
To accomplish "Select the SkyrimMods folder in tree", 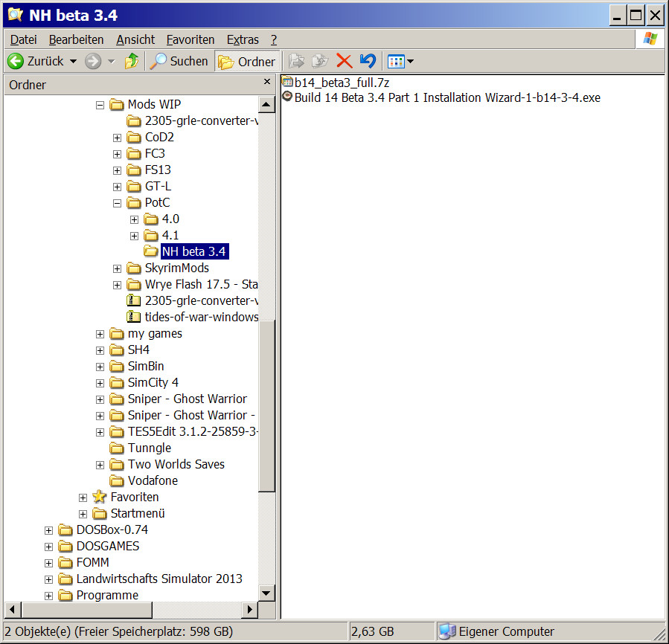I will 176,268.
